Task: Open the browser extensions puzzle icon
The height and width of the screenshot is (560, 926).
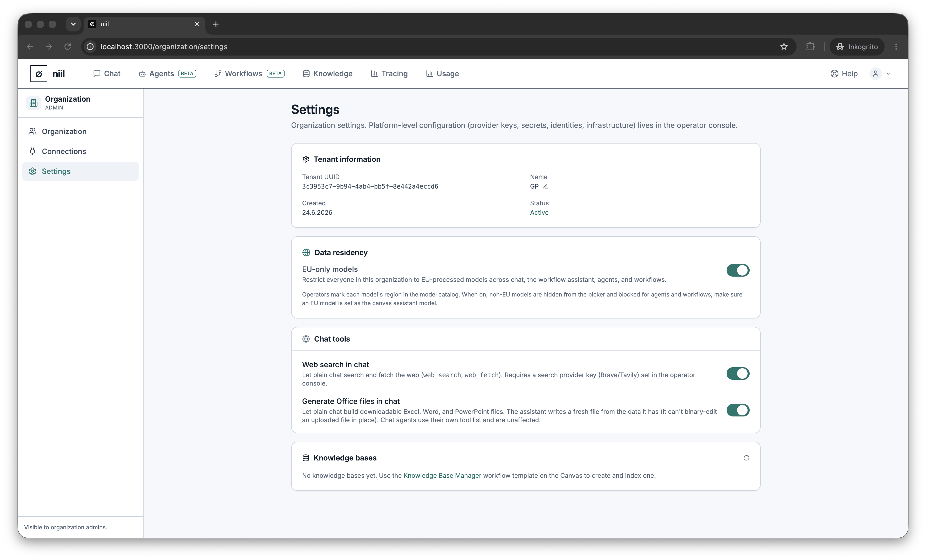Action: coord(810,47)
